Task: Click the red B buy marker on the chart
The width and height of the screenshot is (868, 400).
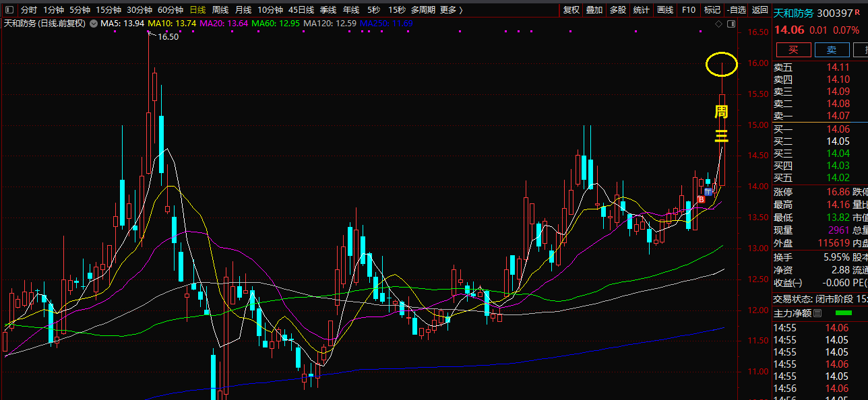Action: (x=702, y=199)
